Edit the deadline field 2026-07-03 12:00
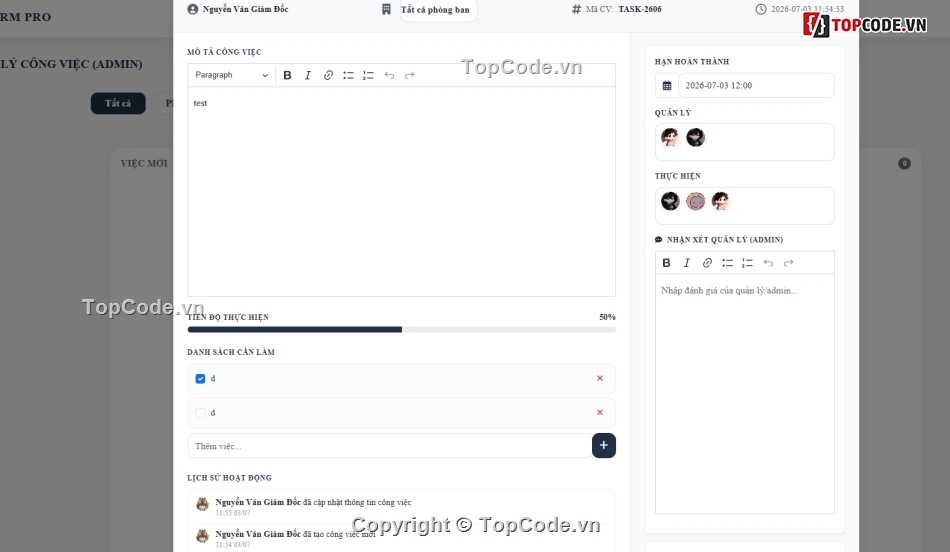 tap(756, 85)
